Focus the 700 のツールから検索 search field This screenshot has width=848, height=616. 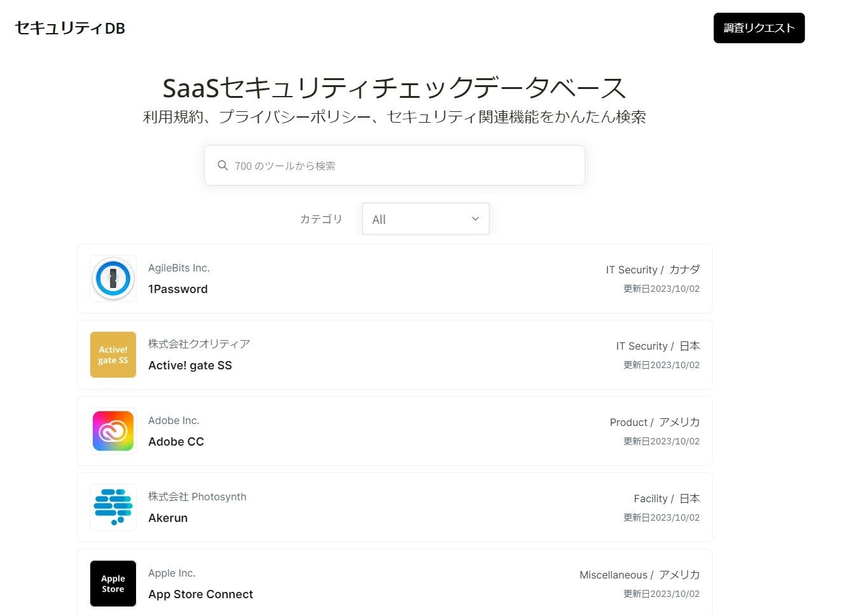coord(394,165)
